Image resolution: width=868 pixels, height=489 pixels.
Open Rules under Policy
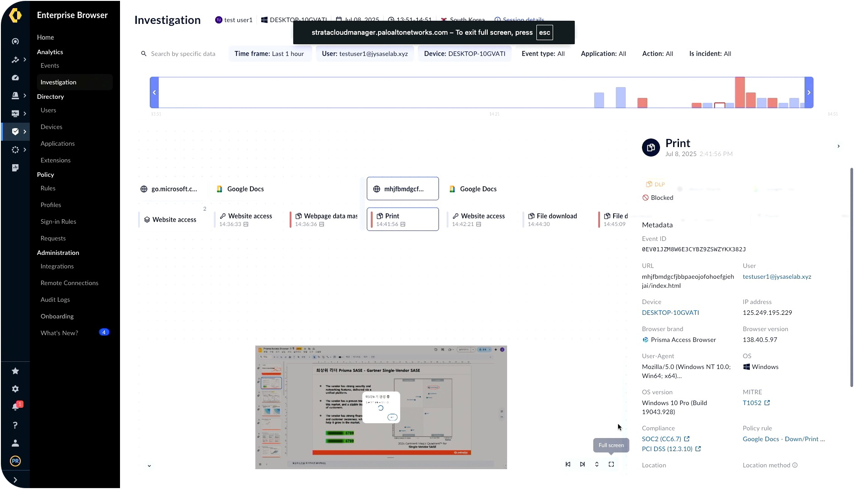[x=48, y=188]
